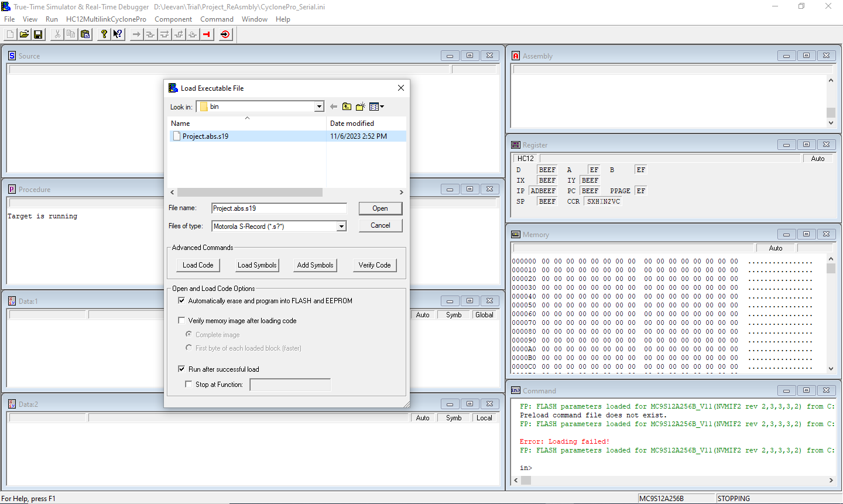Open a file using the Open toolbar icon
The width and height of the screenshot is (843, 504).
coord(24,34)
